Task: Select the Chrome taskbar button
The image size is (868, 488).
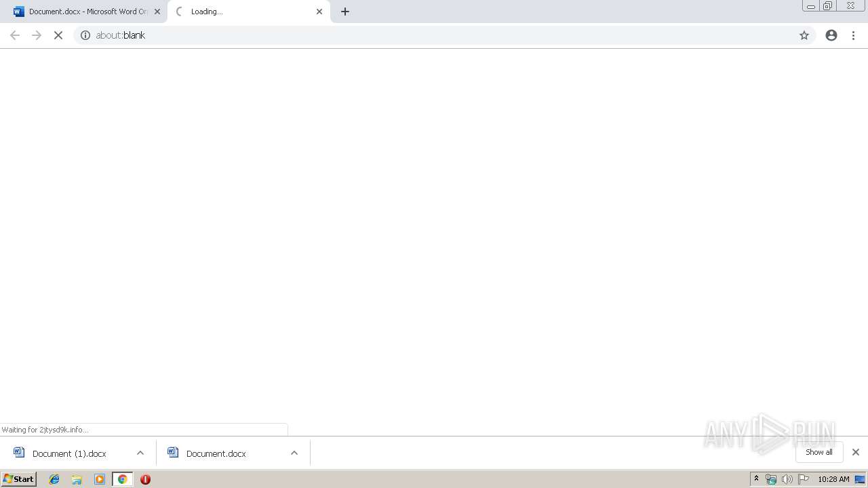Action: 122,479
